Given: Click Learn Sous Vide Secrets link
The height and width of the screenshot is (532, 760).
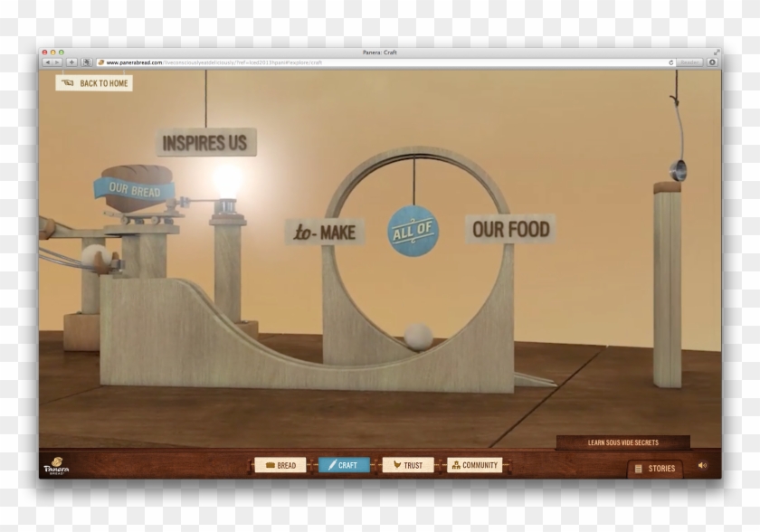Looking at the screenshot, I should (622, 442).
